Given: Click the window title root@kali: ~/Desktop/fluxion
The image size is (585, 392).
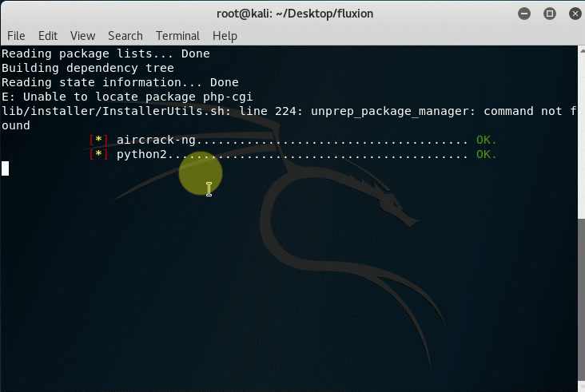Looking at the screenshot, I should click(x=295, y=14).
